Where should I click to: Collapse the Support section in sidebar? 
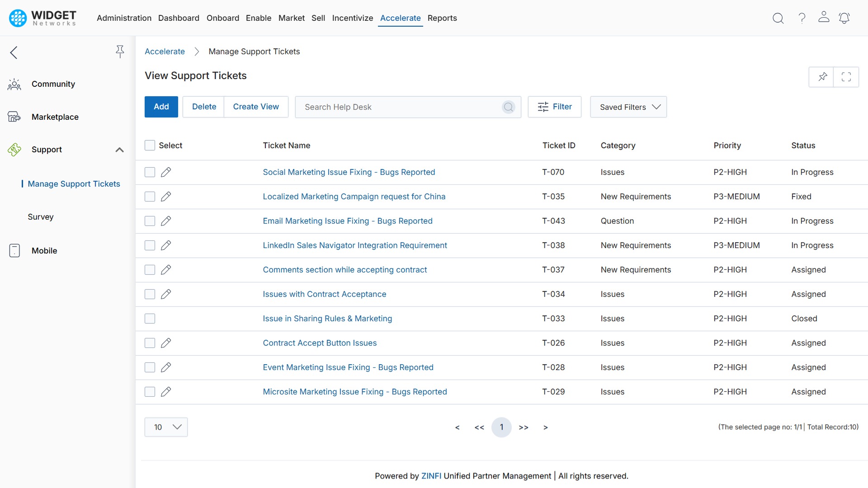[x=119, y=150]
